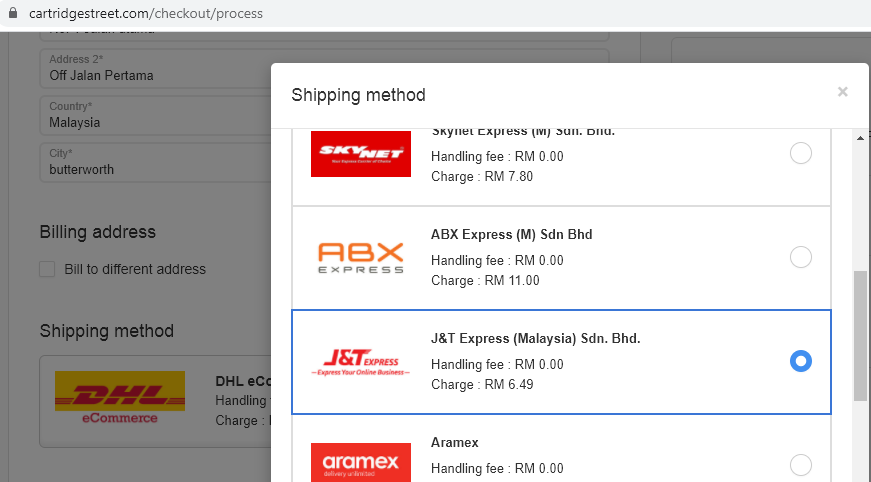871x482 pixels.
Task: Click Charge : RM 11.00 text
Action: pos(485,280)
